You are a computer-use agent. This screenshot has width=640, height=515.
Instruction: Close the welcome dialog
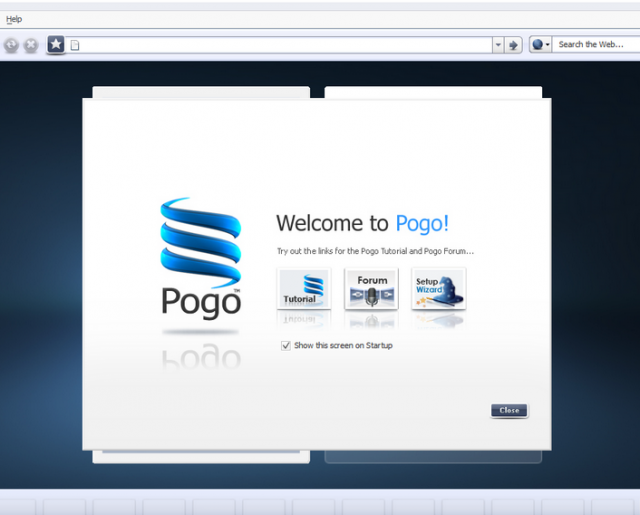tap(509, 410)
